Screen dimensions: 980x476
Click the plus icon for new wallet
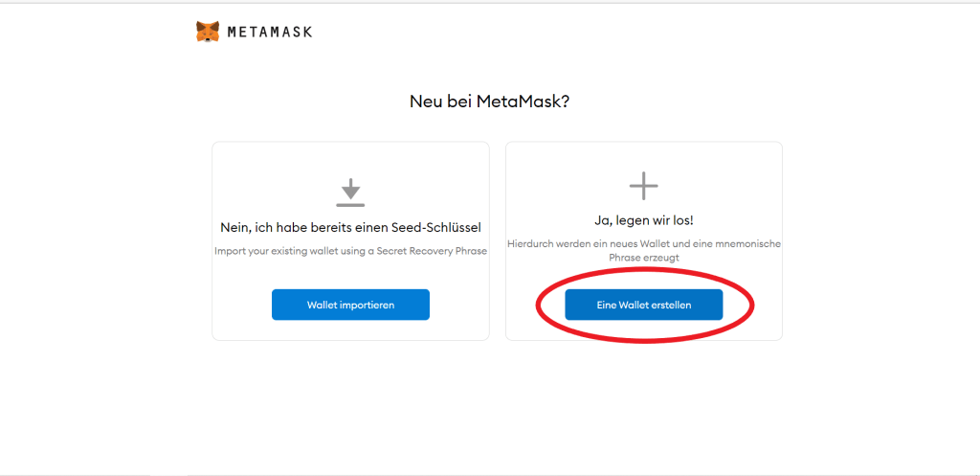pos(643,185)
